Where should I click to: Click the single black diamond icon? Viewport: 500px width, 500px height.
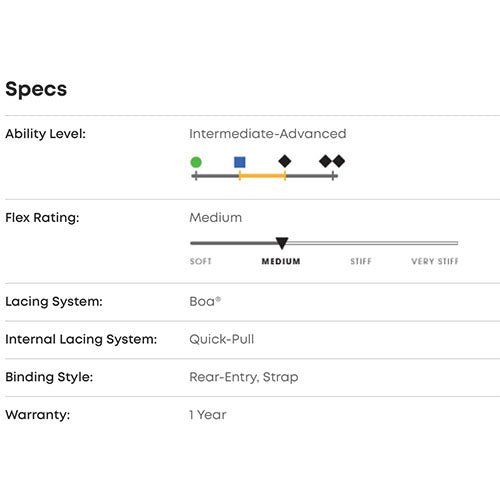pyautogui.click(x=285, y=161)
